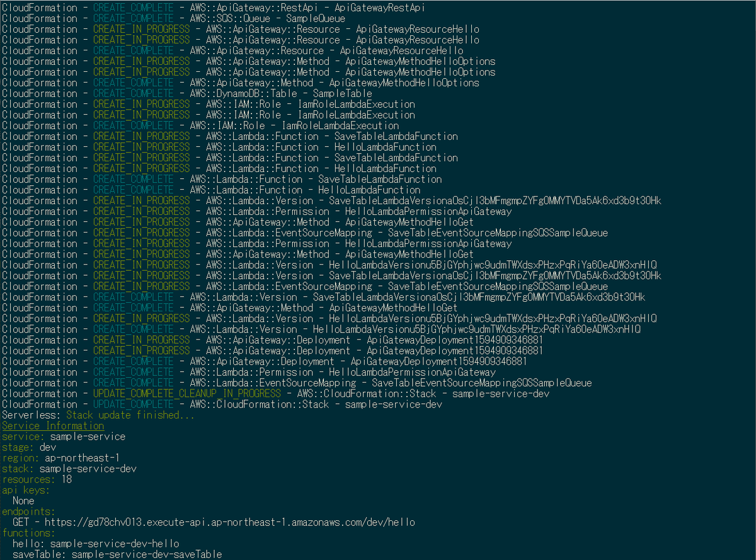Click the "functions:" label
This screenshot has height=560, width=756.
click(29, 532)
